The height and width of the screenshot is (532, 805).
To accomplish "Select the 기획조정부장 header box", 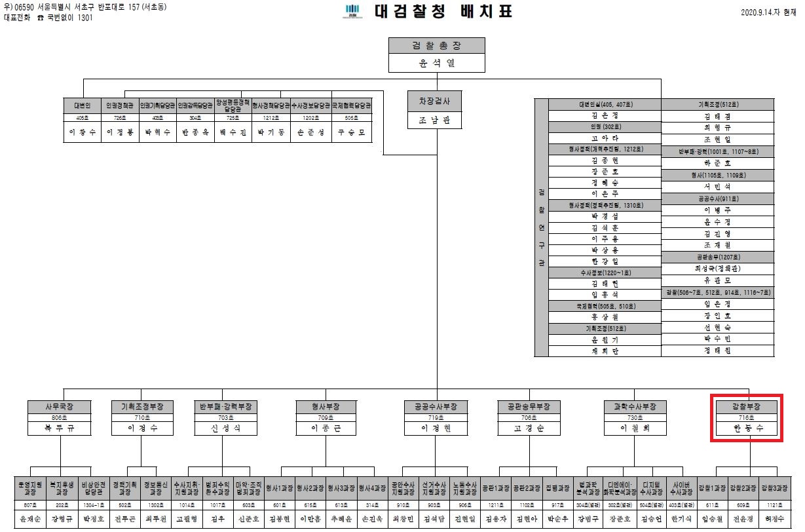I will point(143,407).
